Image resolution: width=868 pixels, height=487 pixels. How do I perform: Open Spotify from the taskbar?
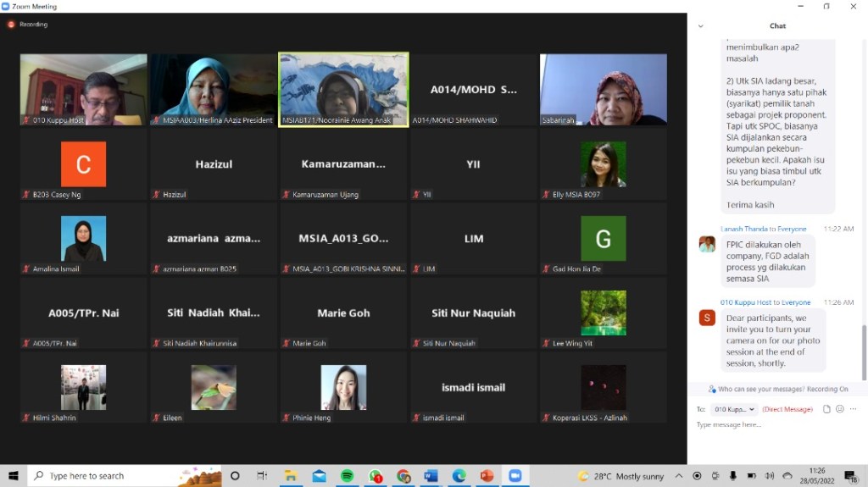pos(347,476)
